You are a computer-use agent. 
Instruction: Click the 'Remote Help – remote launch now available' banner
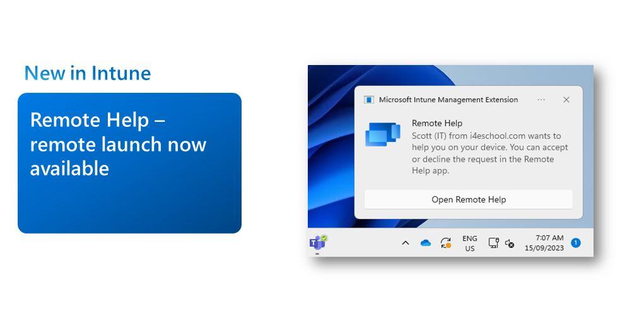pyautogui.click(x=129, y=163)
